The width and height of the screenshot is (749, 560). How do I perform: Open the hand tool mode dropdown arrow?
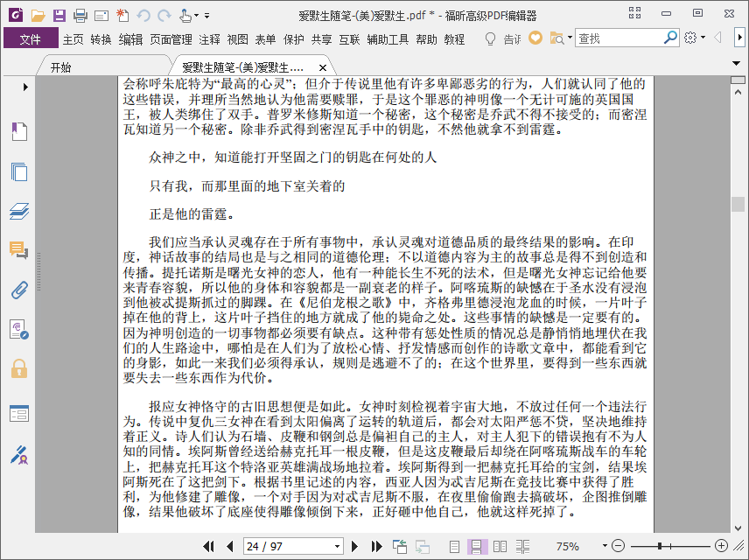(196, 16)
